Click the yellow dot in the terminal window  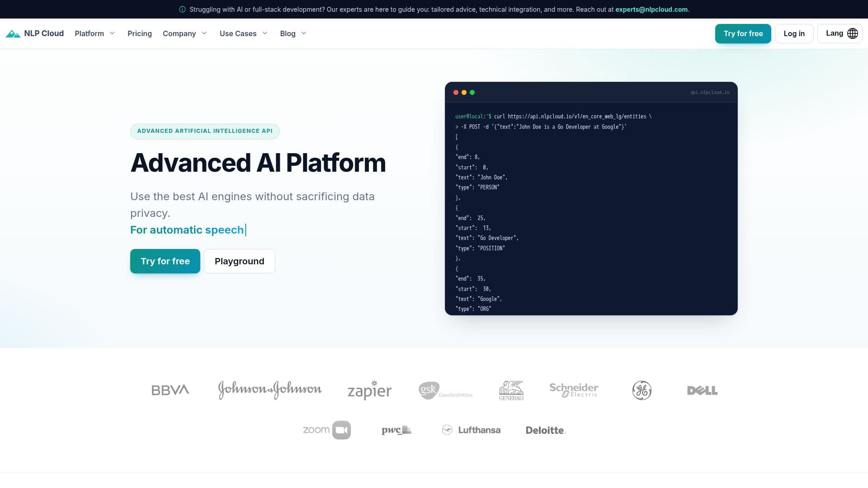coord(464,93)
